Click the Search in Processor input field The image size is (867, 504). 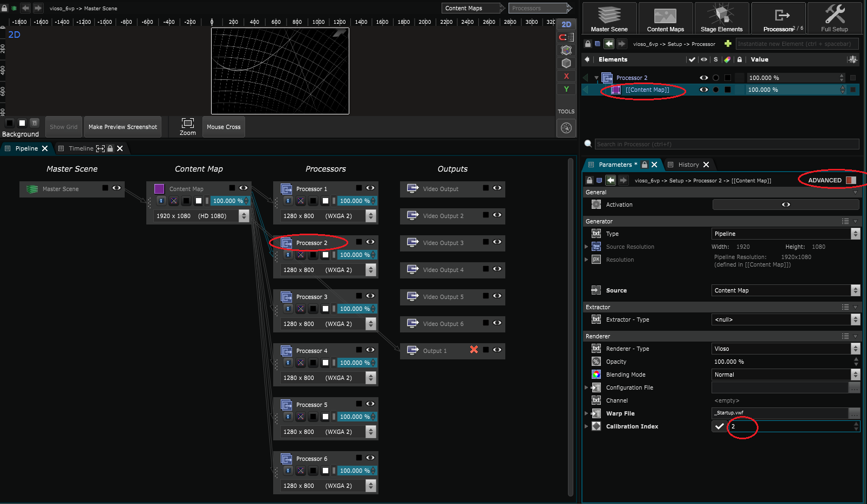tap(727, 144)
